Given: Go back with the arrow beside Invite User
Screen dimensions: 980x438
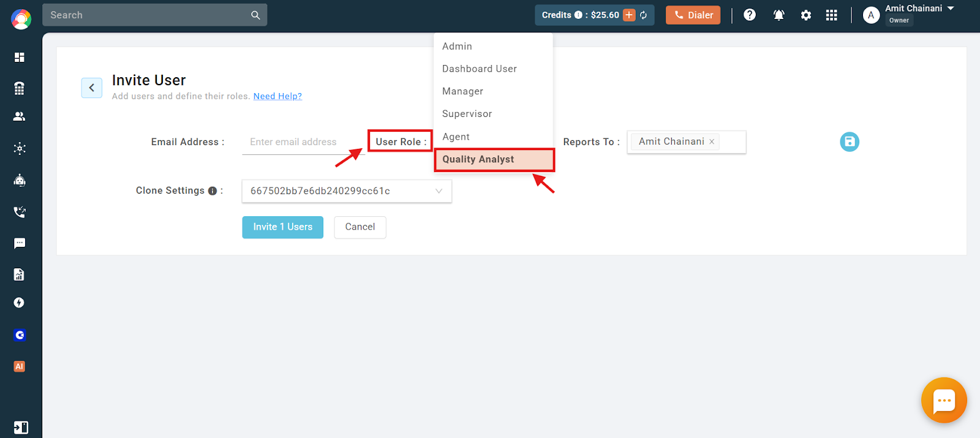Looking at the screenshot, I should pos(92,88).
